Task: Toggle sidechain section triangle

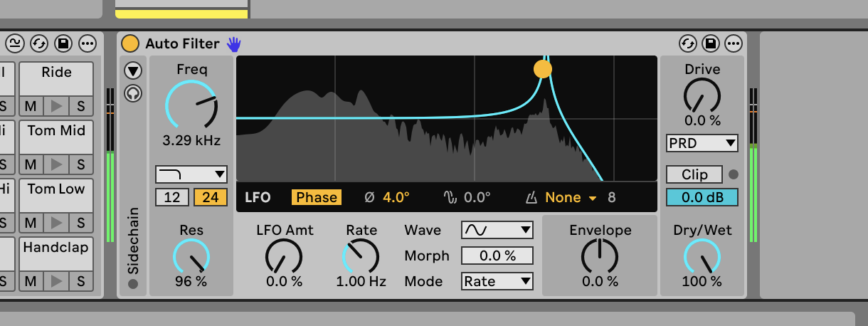Action: 133,70
